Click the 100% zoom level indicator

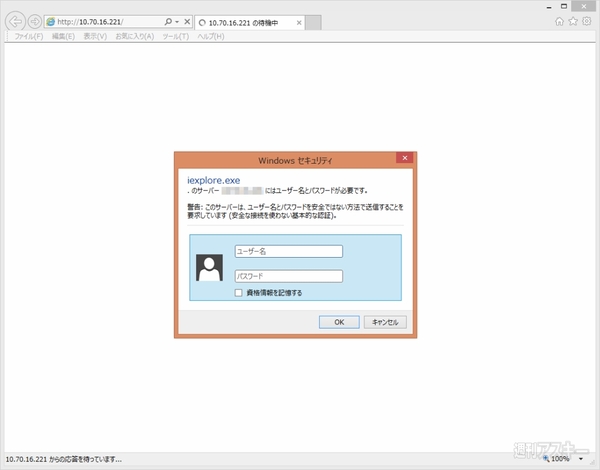pos(556,459)
